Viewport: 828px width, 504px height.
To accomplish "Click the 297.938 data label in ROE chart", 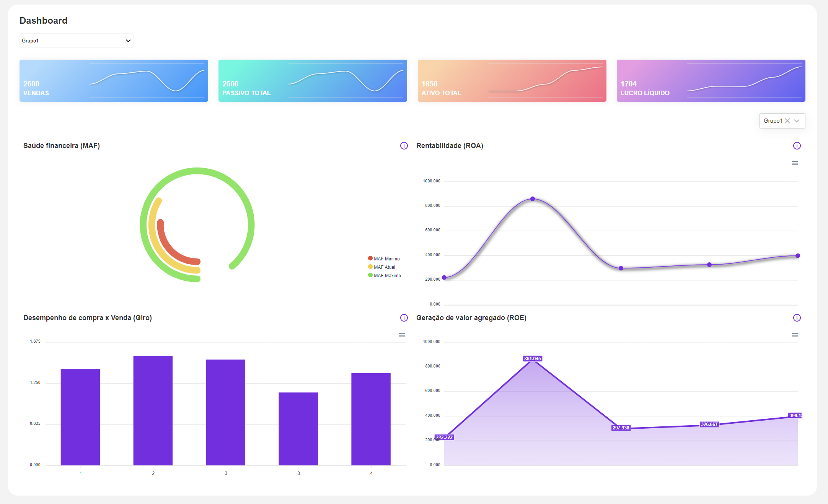I will click(621, 428).
